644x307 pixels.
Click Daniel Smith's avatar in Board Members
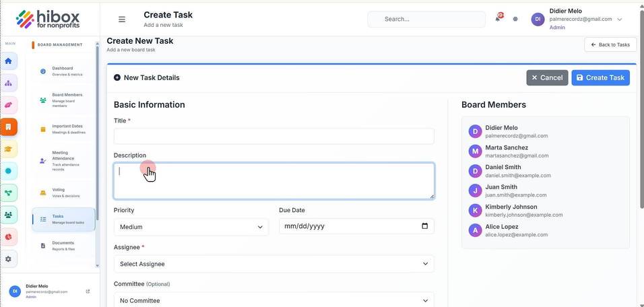[x=475, y=171]
